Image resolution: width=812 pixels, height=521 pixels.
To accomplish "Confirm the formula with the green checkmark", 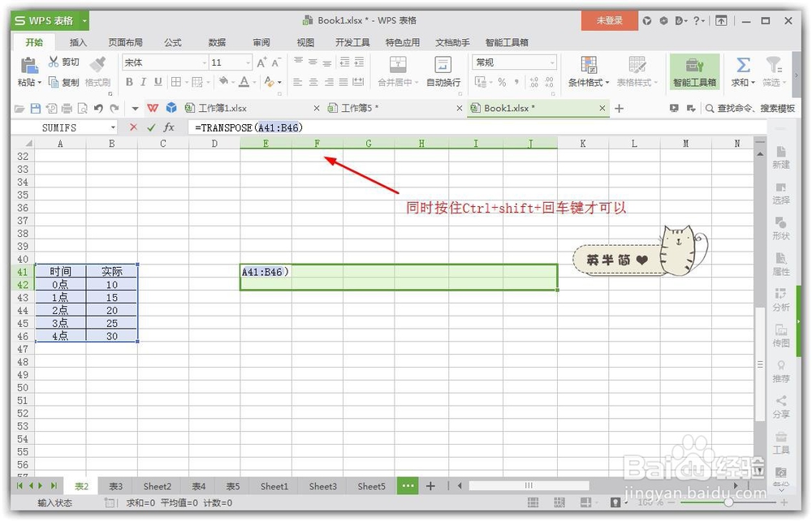I will (152, 127).
